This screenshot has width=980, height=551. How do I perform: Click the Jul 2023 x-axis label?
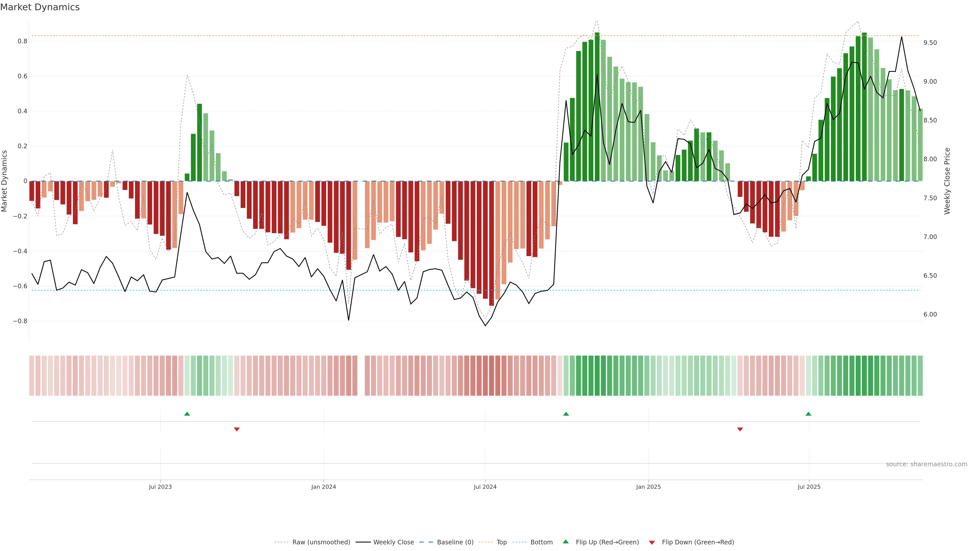(x=160, y=487)
